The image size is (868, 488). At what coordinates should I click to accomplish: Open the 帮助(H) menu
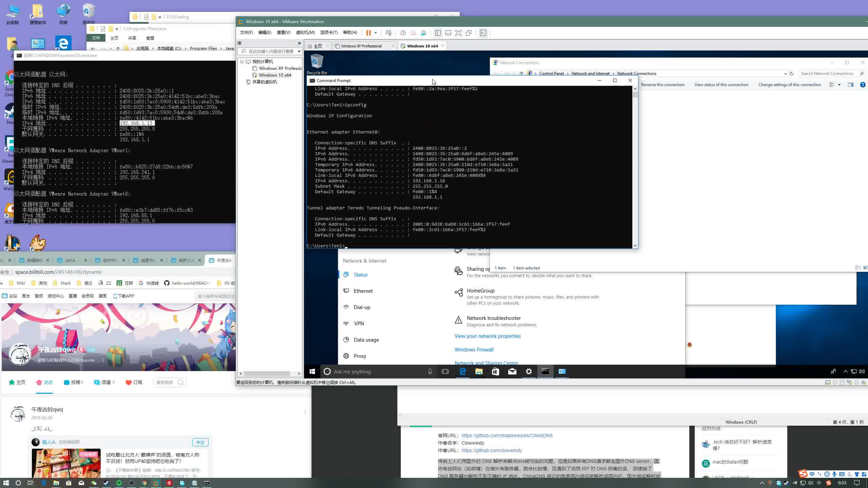(x=350, y=33)
